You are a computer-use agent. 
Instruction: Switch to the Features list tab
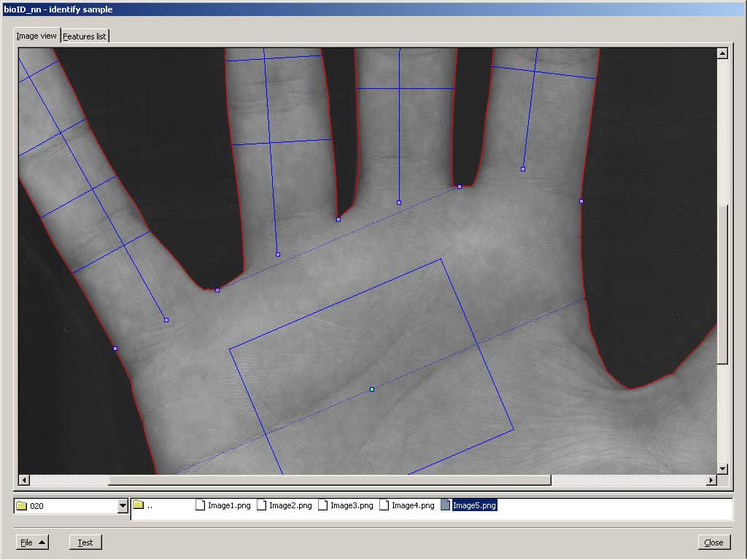(84, 36)
